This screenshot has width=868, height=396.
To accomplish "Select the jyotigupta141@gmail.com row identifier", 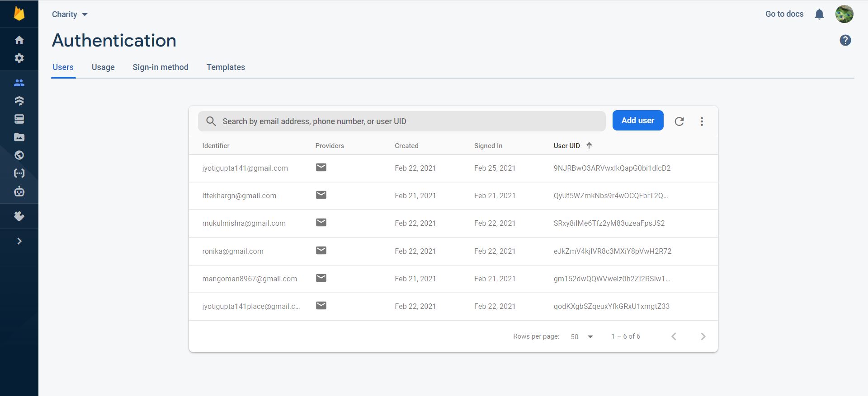I will pos(245,168).
